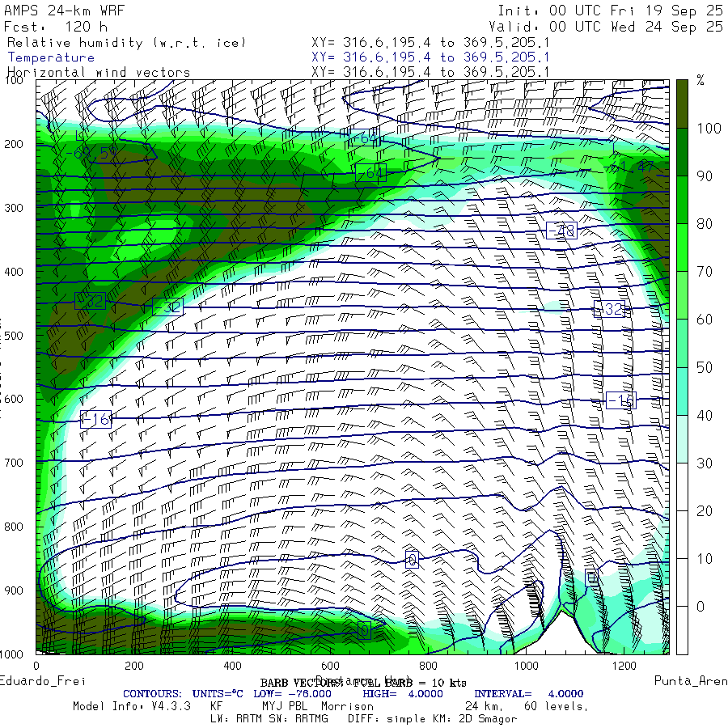This screenshot has width=728, height=728.
Task: Click the '-48' temperature contour label
Action: click(561, 231)
